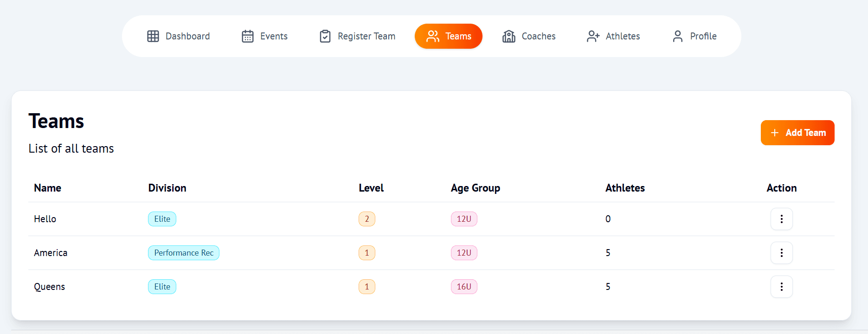Click the Level column header
This screenshot has width=868, height=334.
pos(371,188)
